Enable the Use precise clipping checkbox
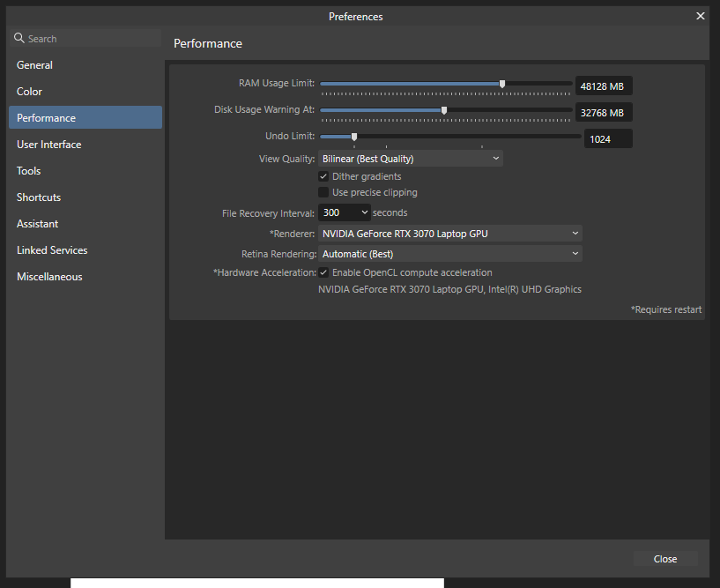This screenshot has width=720, height=588. tap(323, 192)
